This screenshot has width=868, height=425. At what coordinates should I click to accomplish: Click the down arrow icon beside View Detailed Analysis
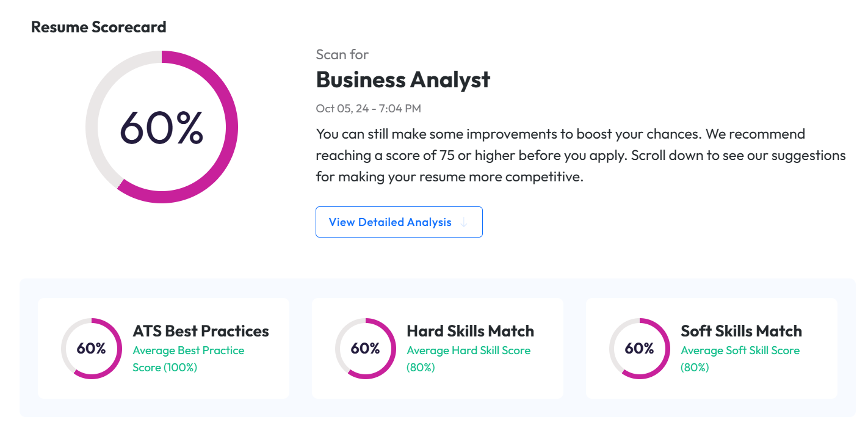pos(464,222)
